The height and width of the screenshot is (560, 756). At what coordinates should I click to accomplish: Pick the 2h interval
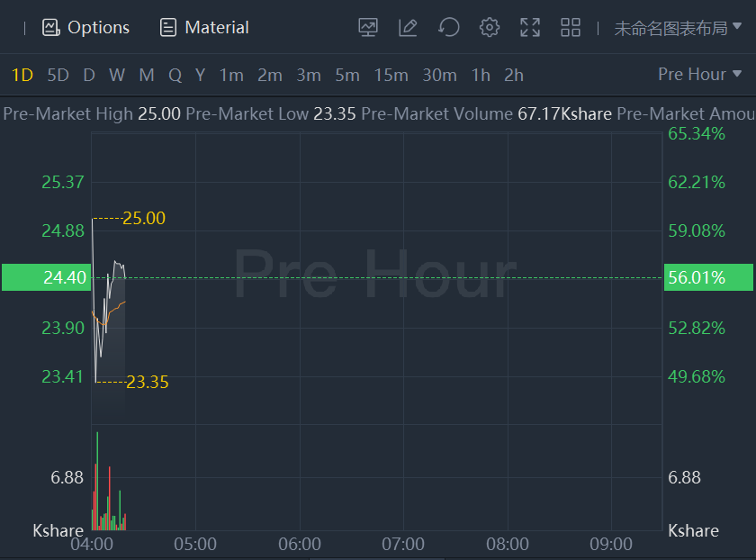point(514,75)
